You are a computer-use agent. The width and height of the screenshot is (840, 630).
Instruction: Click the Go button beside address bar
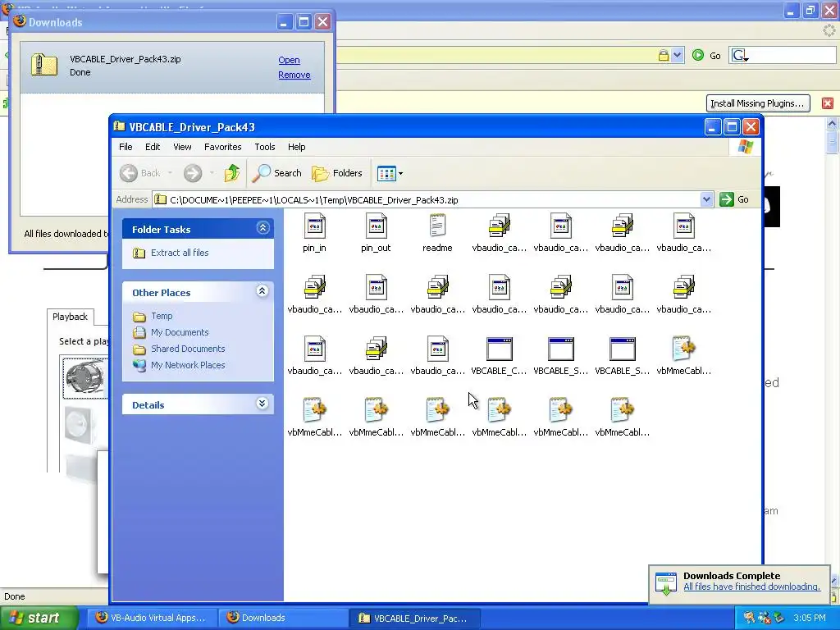734,200
